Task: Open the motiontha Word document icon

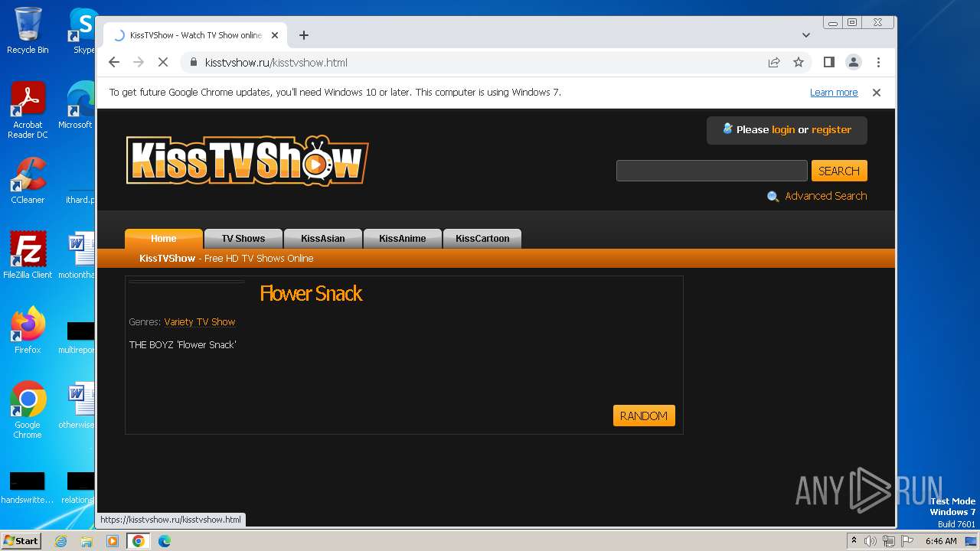Action: tap(77, 255)
